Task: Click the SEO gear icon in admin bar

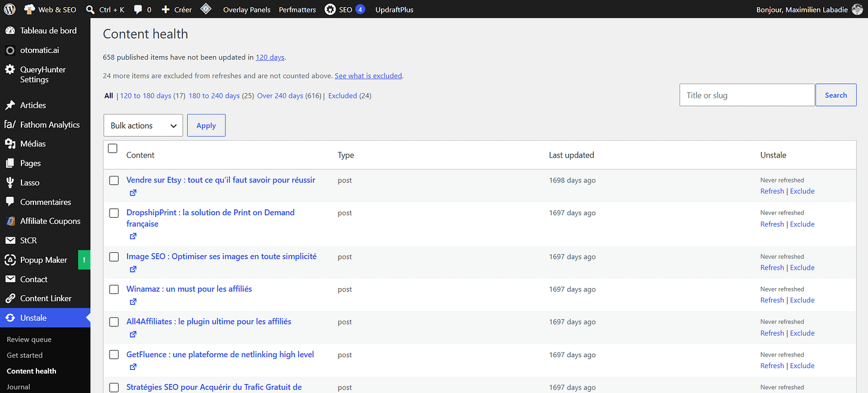Action: (x=330, y=10)
